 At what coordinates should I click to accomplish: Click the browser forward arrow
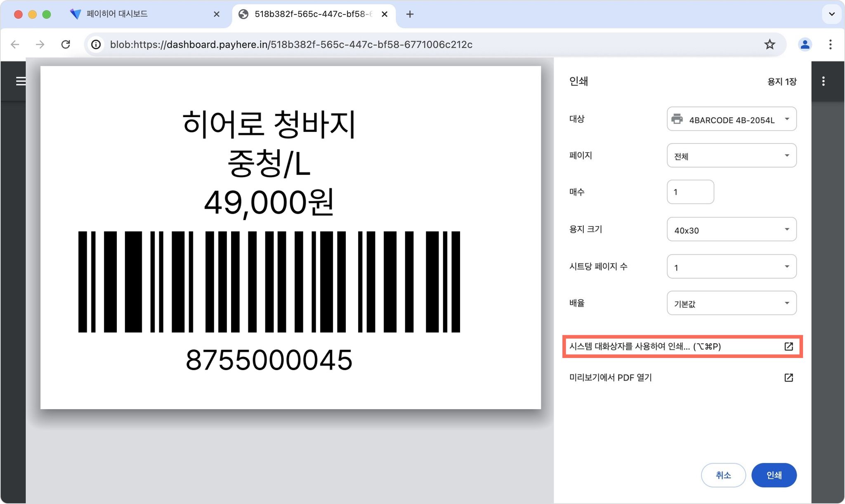[x=40, y=45]
